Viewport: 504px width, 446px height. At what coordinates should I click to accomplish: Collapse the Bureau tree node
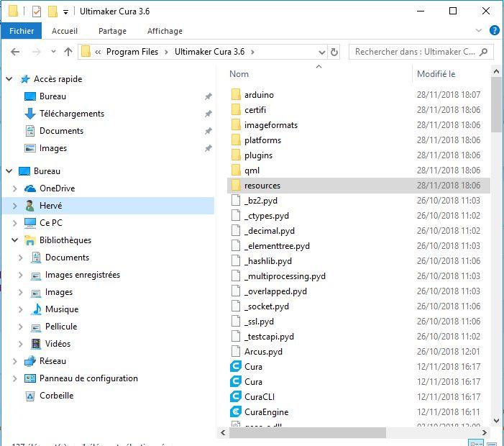[9, 171]
